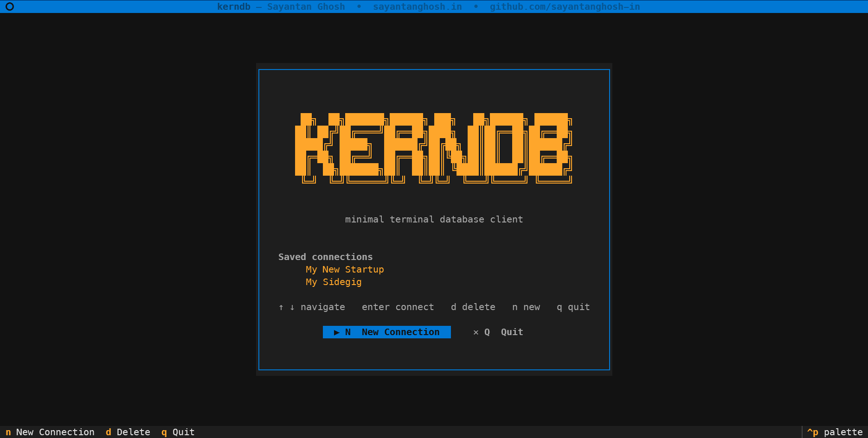
Task: Click Quit in the footer bar
Action: (178, 432)
